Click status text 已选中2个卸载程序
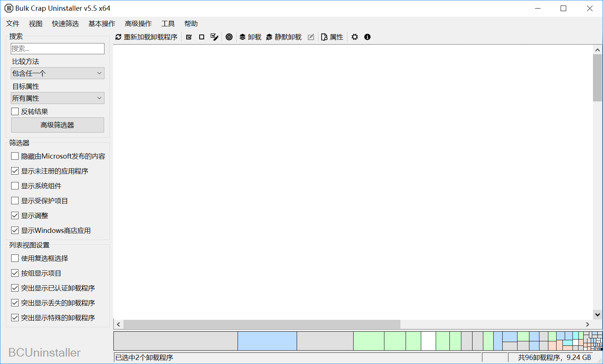603x364 pixels. pyautogui.click(x=144, y=357)
